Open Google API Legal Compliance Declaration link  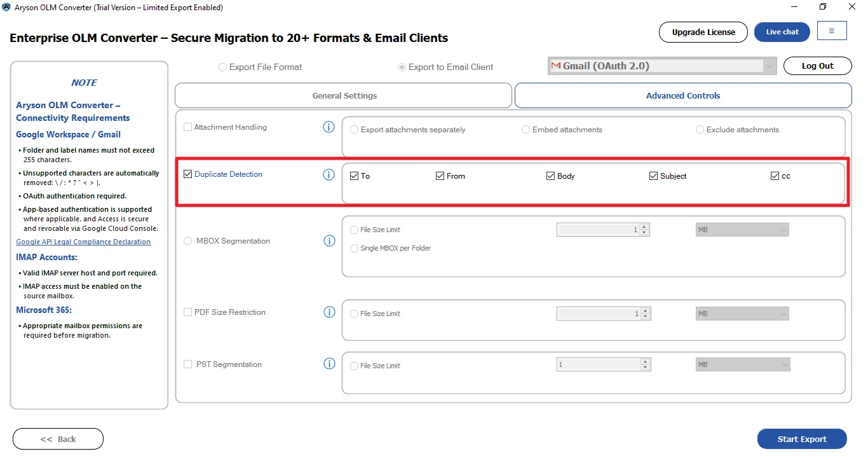click(83, 242)
